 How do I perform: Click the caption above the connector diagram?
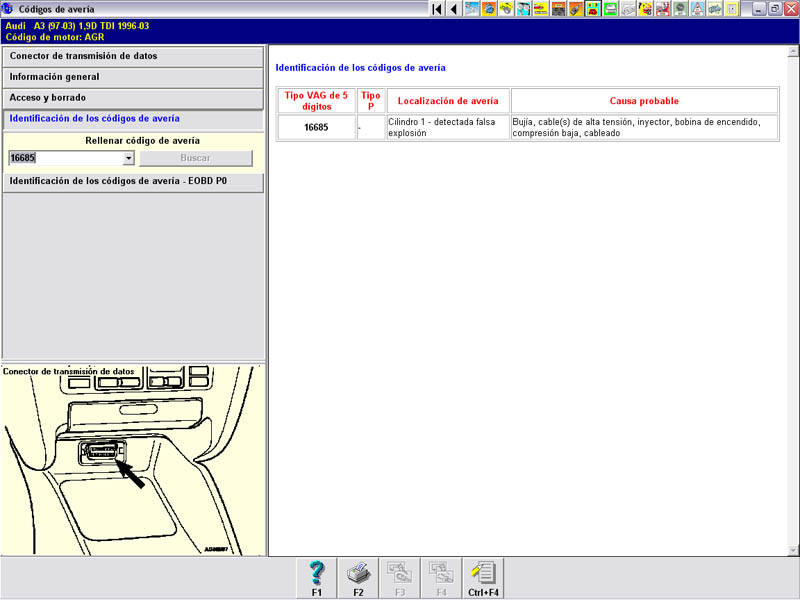(69, 371)
